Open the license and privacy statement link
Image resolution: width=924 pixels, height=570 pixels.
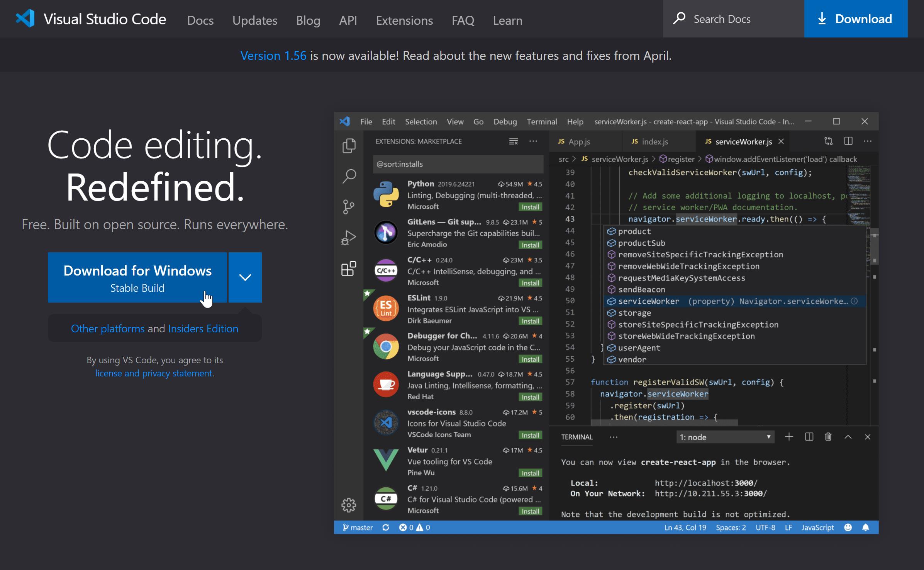[154, 373]
